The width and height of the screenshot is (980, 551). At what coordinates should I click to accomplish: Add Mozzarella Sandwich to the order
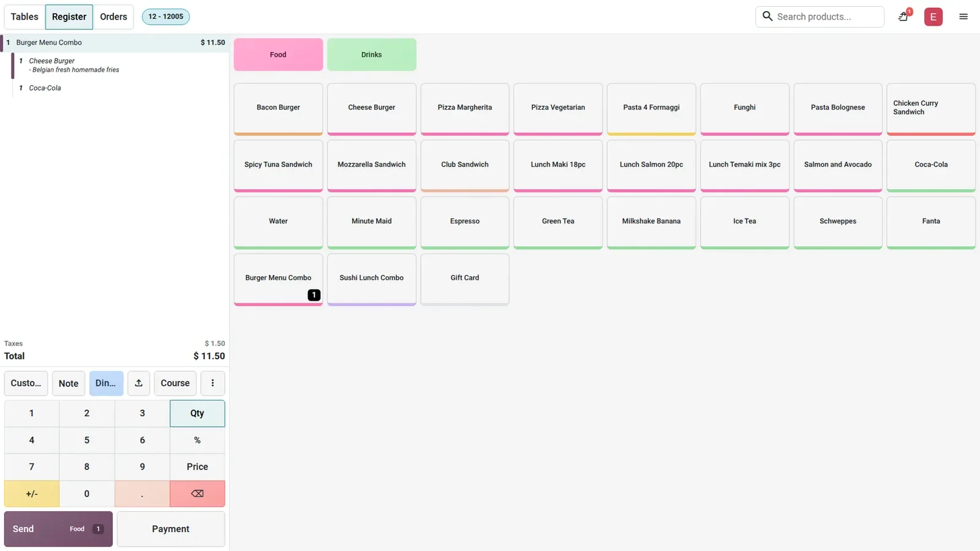click(x=372, y=166)
